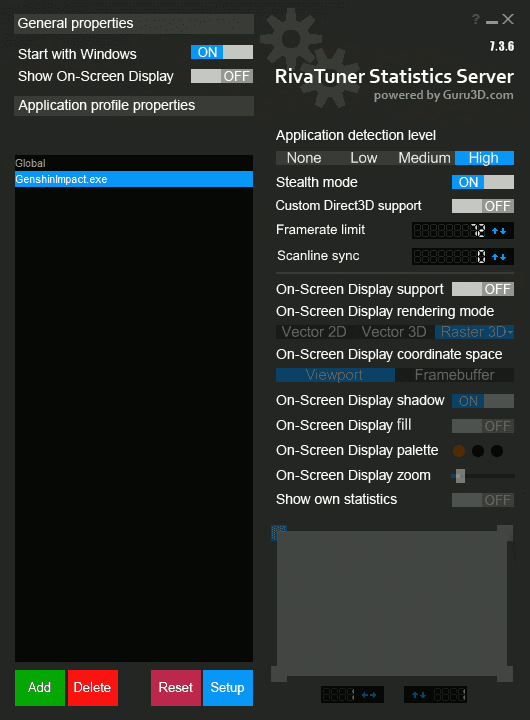This screenshot has width=530, height=720.
Task: Choose Vector 3D rendering mode
Action: (394, 332)
